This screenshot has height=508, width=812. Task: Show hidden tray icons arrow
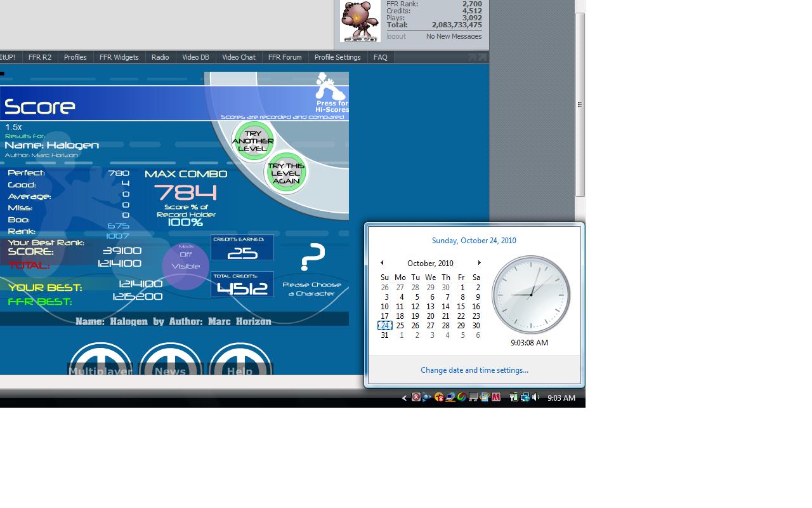[404, 398]
